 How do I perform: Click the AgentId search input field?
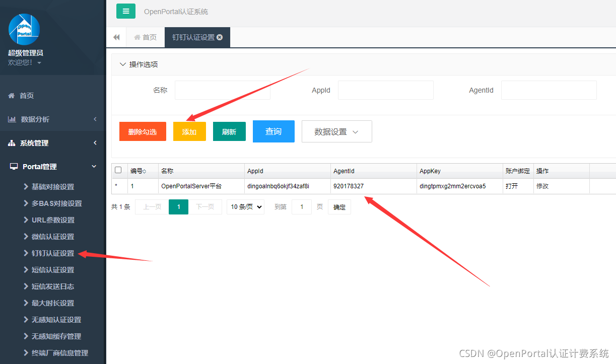tap(549, 90)
